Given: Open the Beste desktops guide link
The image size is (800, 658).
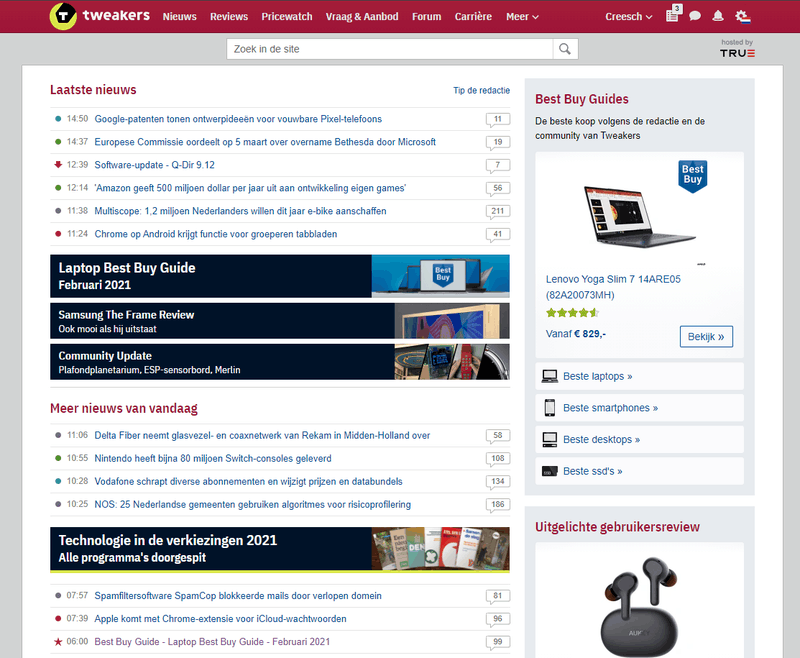Looking at the screenshot, I should 601,440.
